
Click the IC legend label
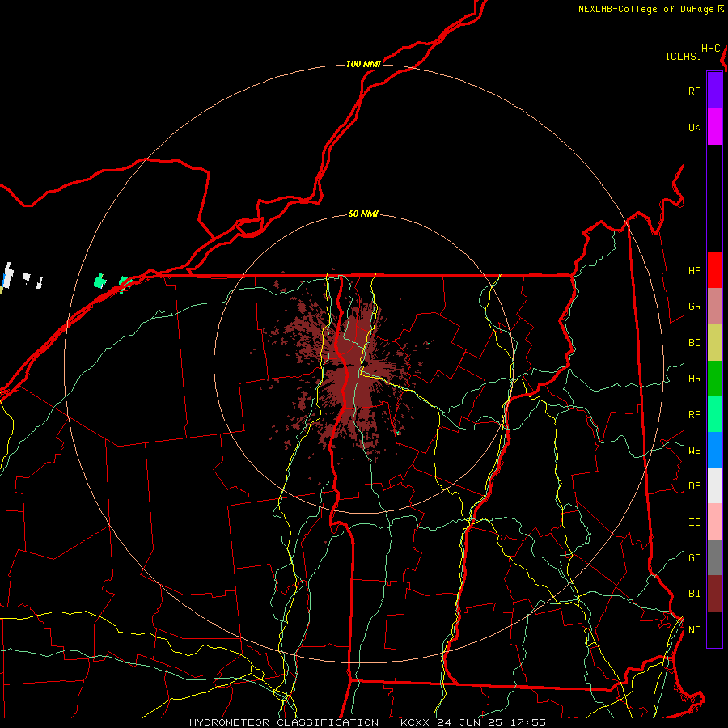coord(694,522)
